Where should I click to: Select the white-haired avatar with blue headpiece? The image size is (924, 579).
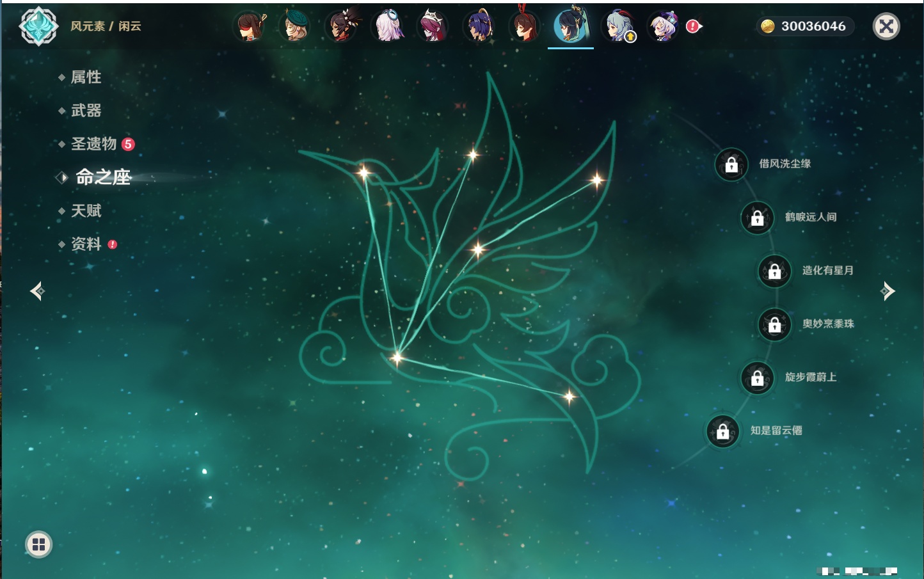[x=388, y=27]
